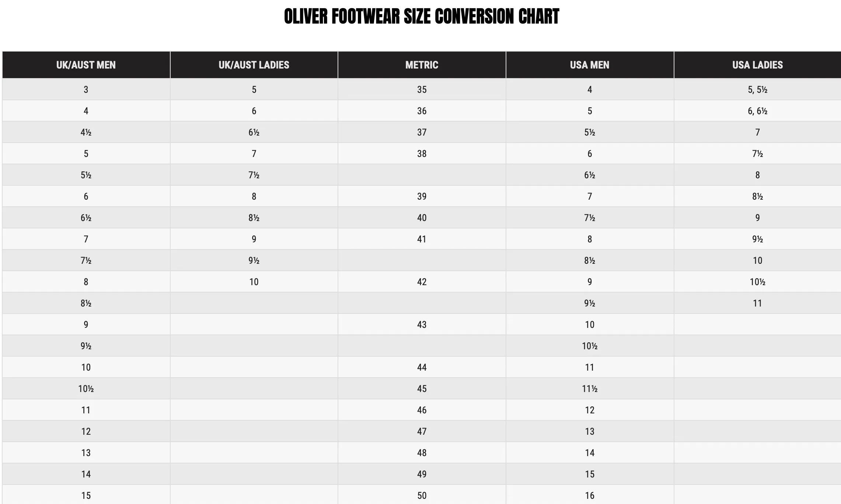Click USA Ladies size 10½ cell
841x504 pixels.
(758, 282)
